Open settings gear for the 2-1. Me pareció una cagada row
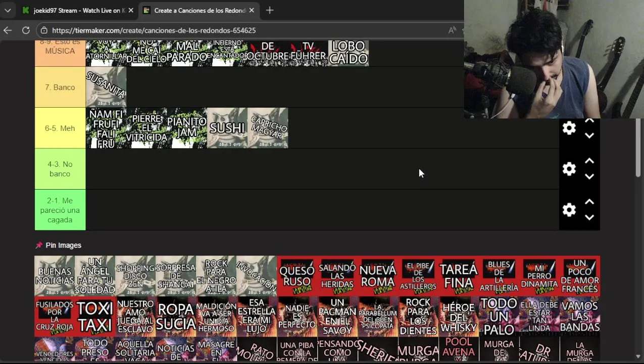 tap(569, 210)
